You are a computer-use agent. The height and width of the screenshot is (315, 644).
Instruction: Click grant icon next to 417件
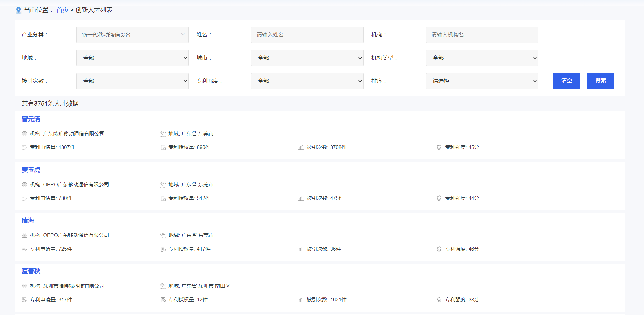[163, 249]
